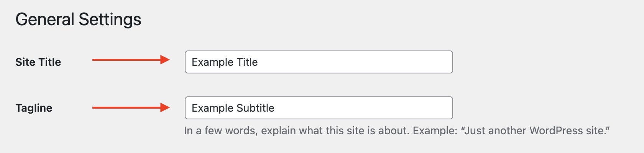Select the bold Tagline label
Viewport: 644px width, 153px height.
[34, 108]
